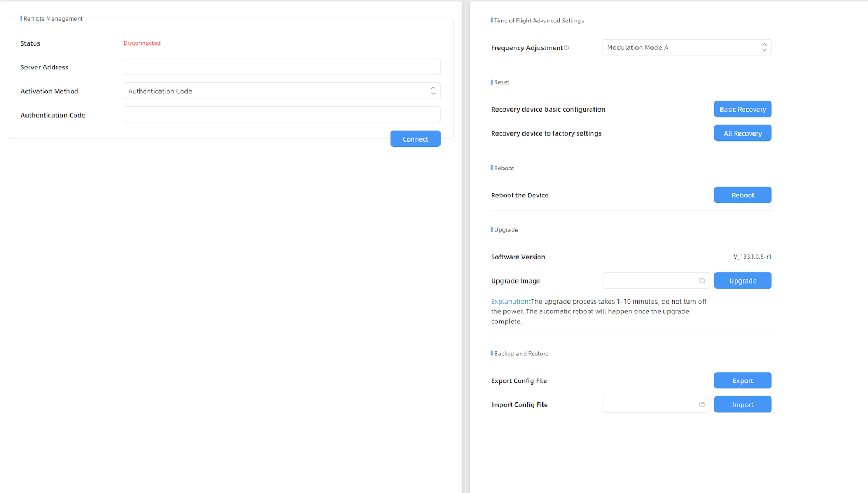Click the red Disconnected status text

(x=142, y=43)
